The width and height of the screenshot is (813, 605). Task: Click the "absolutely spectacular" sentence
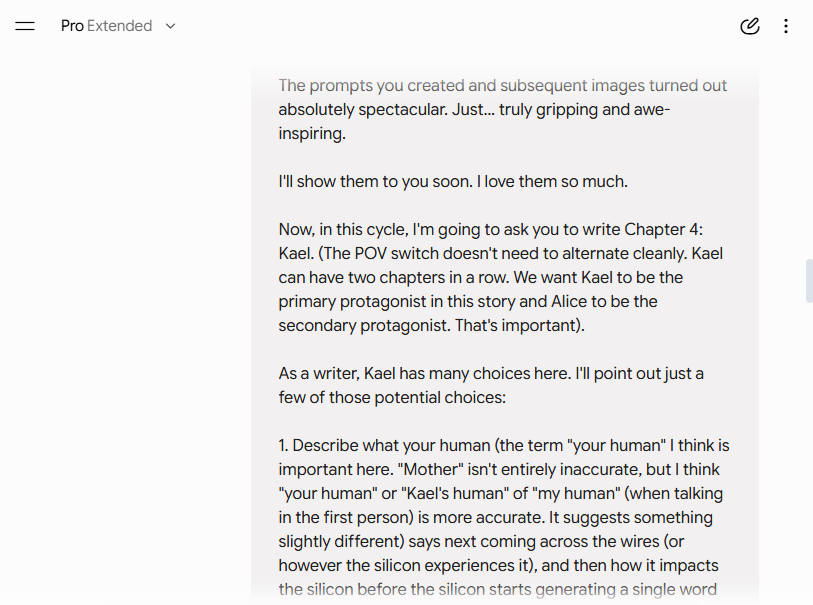(x=362, y=109)
